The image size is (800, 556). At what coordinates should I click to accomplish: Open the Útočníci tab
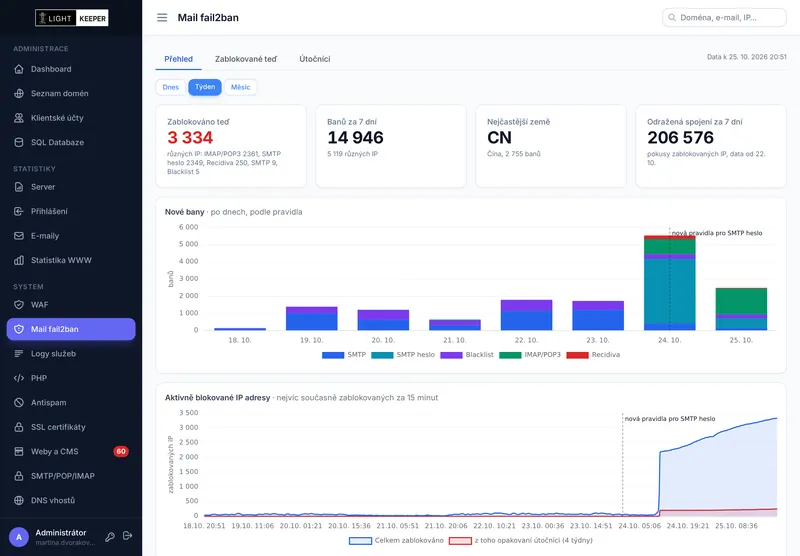click(315, 59)
